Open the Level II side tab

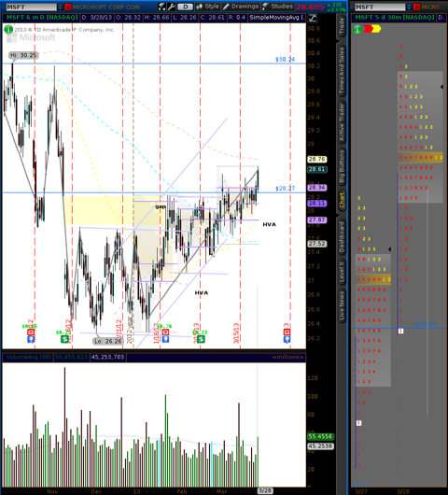342,272
